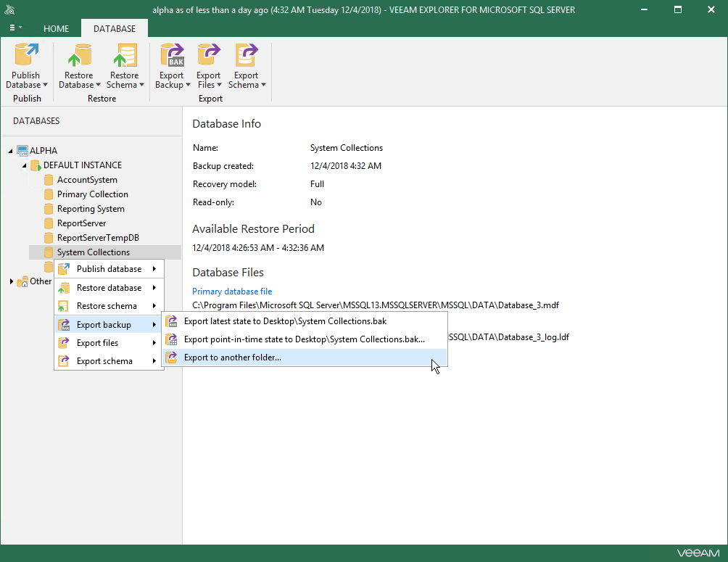Screen dimensions: 728x562
Task: Click the ALPHA server icon
Action: pos(22,151)
